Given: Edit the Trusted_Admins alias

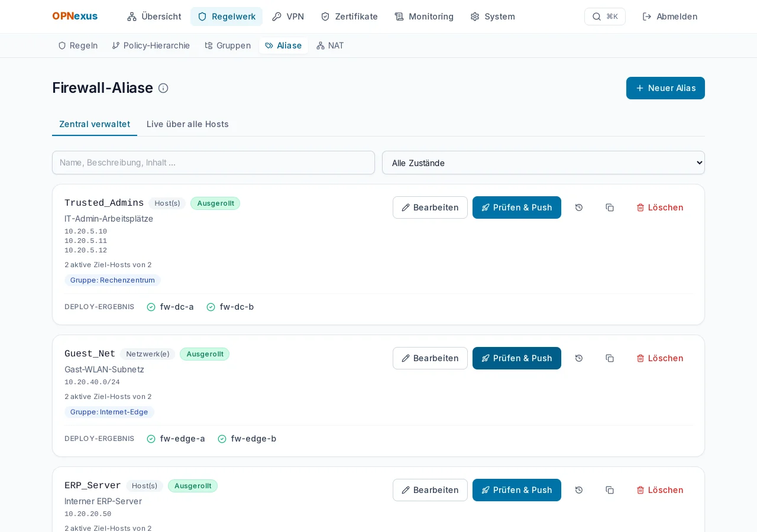Looking at the screenshot, I should (430, 207).
